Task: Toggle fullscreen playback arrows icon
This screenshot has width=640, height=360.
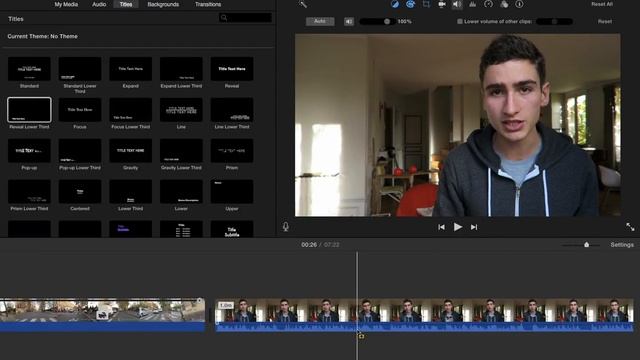Action: click(x=630, y=227)
